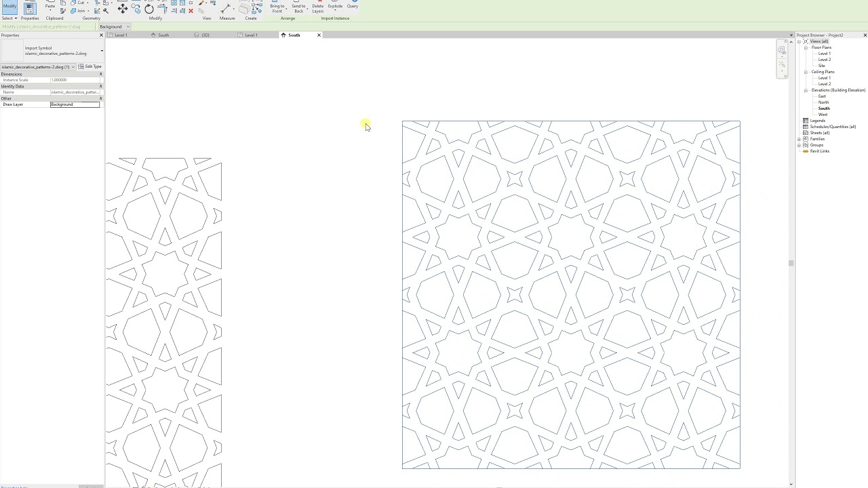The height and width of the screenshot is (488, 868).
Task: Switch to the second Level 1 view tab
Action: tap(251, 35)
